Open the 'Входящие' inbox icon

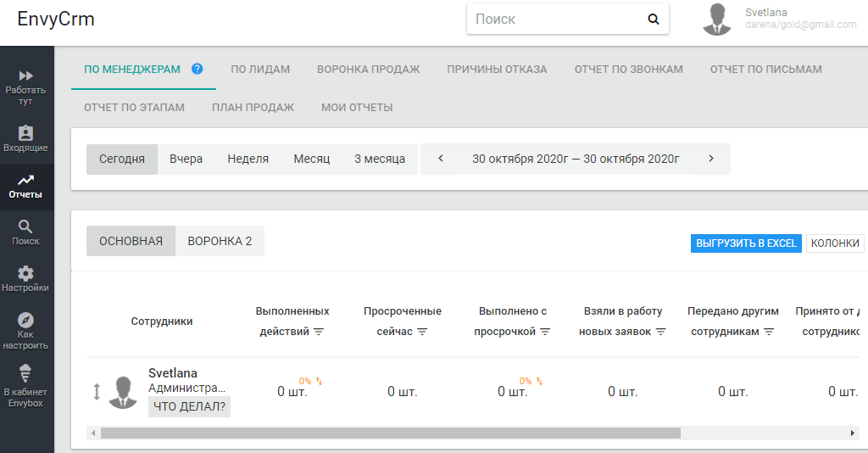[x=26, y=134]
